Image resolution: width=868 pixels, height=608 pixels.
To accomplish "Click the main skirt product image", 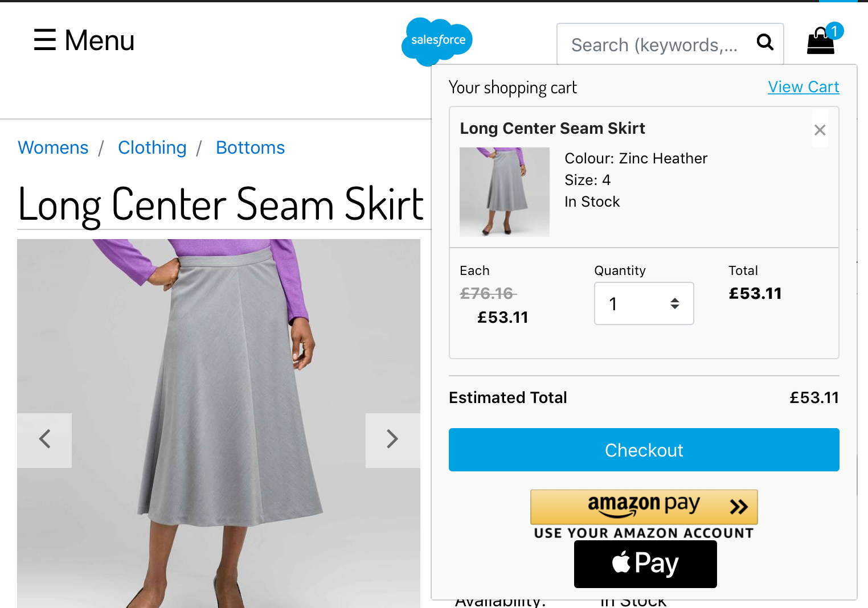I will [219, 424].
